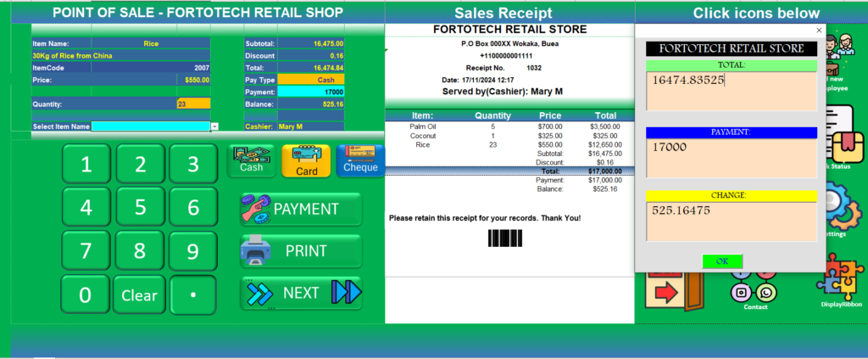Open the Select Item Name dropdown arrow
This screenshot has width=868, height=359.
pos(214,126)
